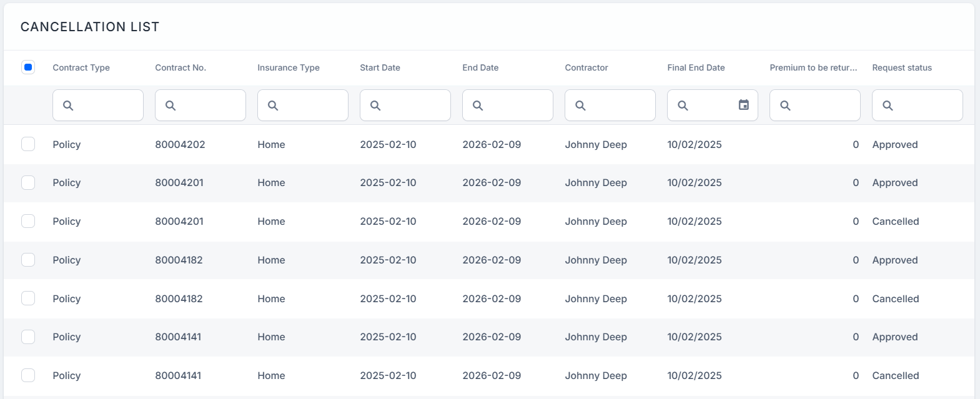
Task: Tick the Approved row checkbox for contract 80004182
Action: coord(28,260)
